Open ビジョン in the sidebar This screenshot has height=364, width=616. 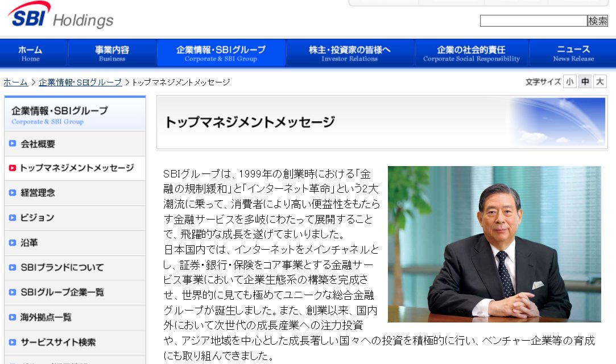(75, 217)
